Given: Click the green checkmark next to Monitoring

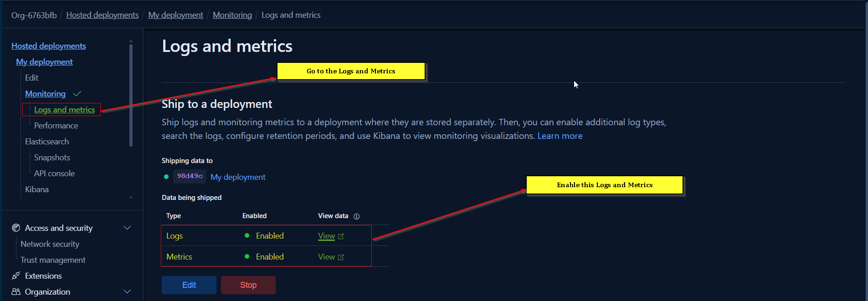Looking at the screenshot, I should point(77,94).
